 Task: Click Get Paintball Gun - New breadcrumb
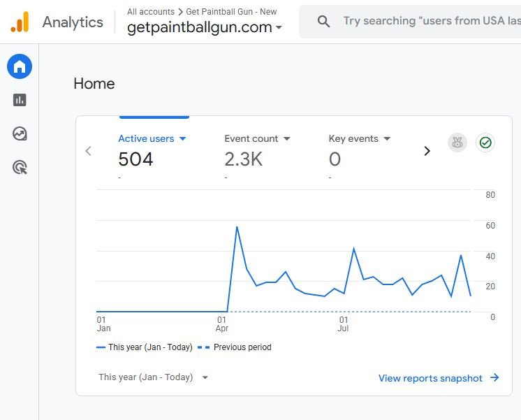point(231,12)
